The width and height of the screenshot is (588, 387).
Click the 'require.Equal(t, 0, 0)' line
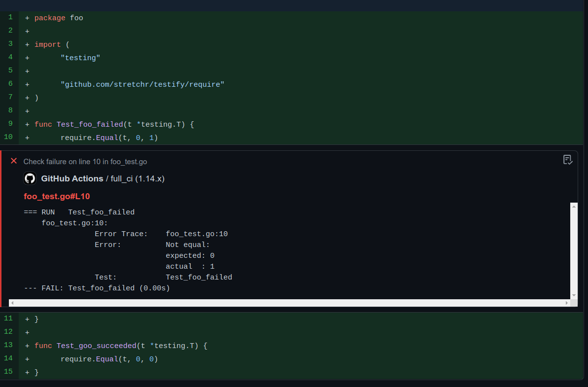109,359
